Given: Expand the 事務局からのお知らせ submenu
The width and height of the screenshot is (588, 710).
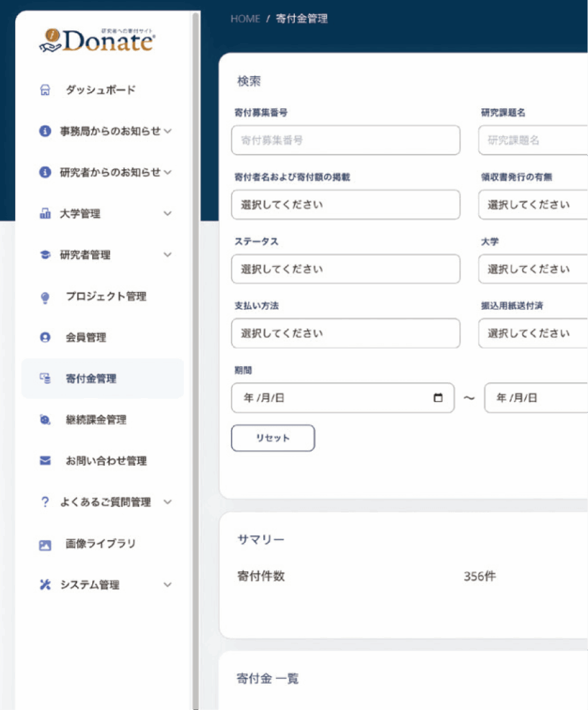Looking at the screenshot, I should pyautogui.click(x=168, y=131).
